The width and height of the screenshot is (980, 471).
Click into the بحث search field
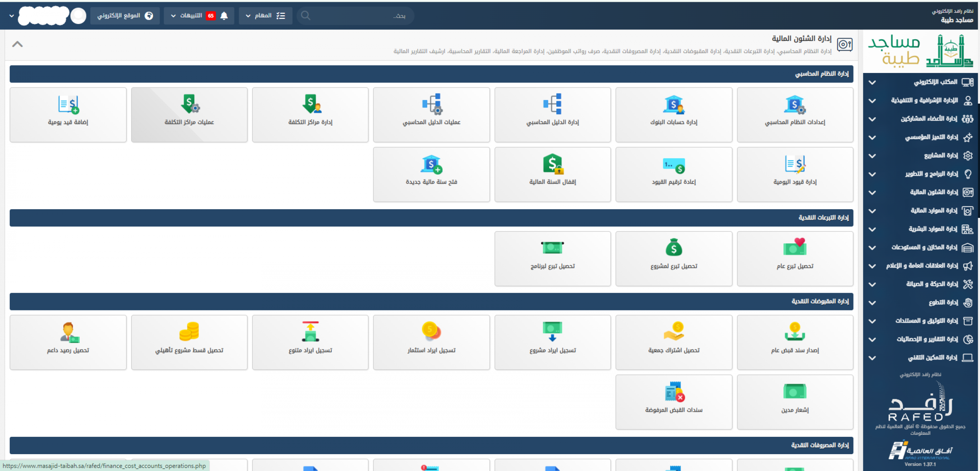pyautogui.click(x=355, y=16)
